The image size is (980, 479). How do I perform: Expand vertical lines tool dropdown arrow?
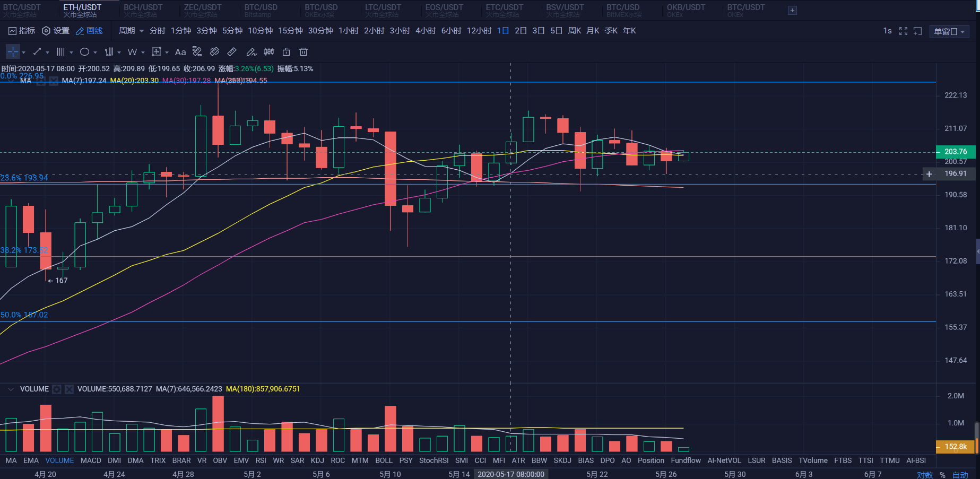click(x=71, y=52)
